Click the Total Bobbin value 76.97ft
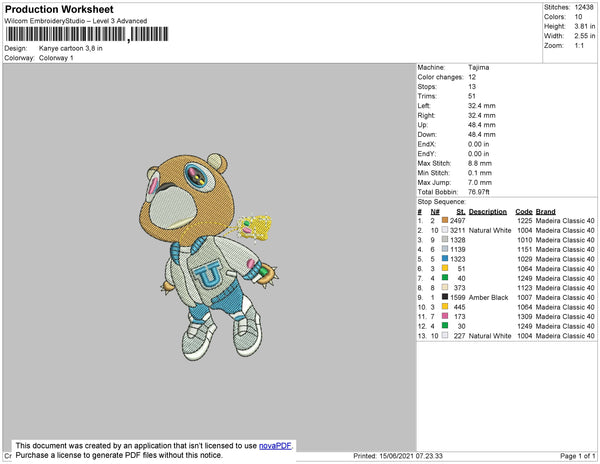600x464 pixels. pyautogui.click(x=479, y=192)
